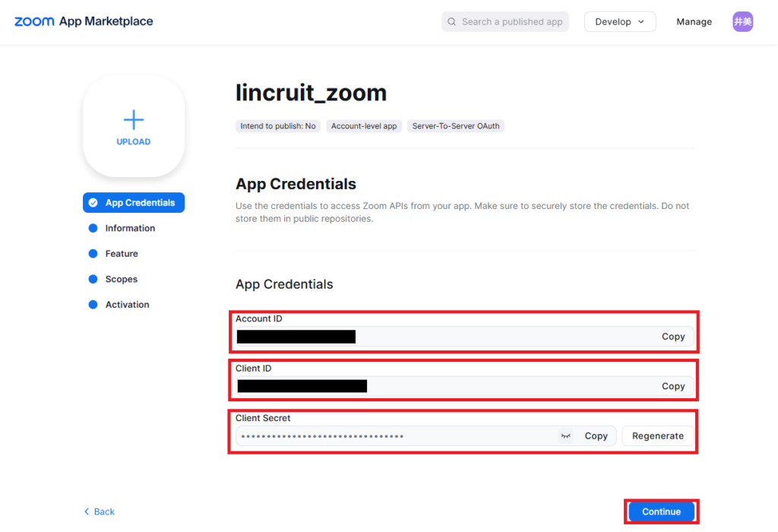
Task: Click the search magnifier icon
Action: point(452,22)
